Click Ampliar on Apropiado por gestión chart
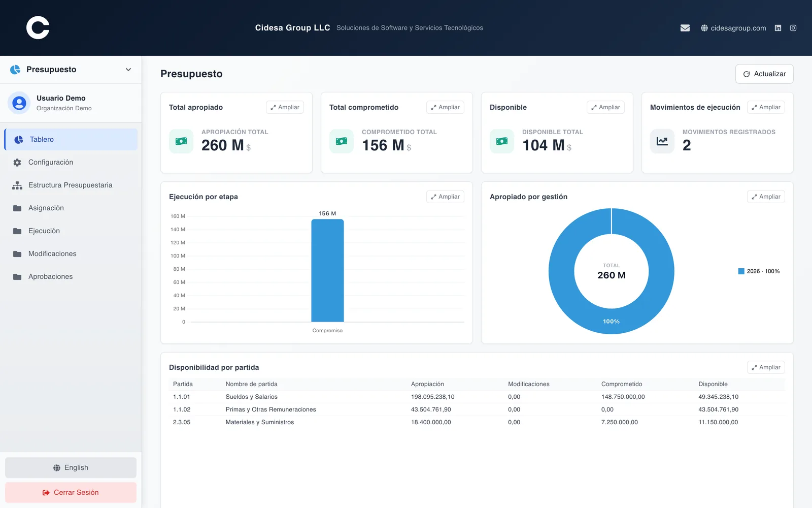Viewport: 812px width, 508px height. pyautogui.click(x=766, y=197)
